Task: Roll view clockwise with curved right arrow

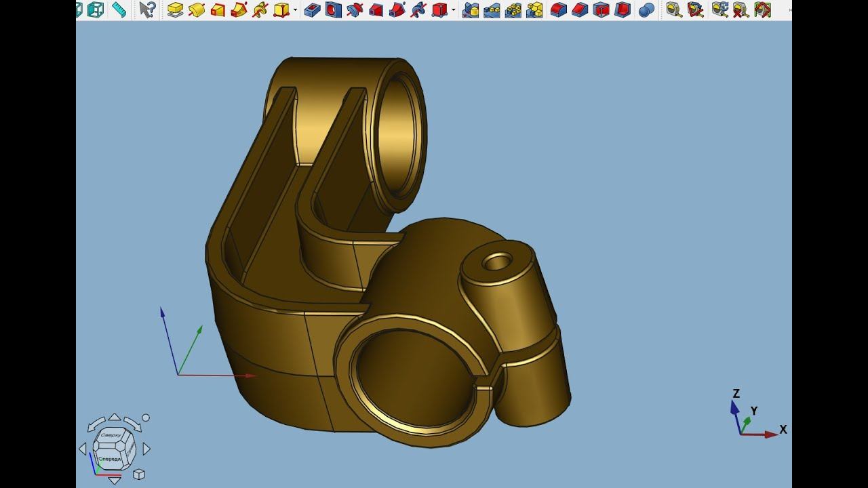Action: (x=133, y=424)
